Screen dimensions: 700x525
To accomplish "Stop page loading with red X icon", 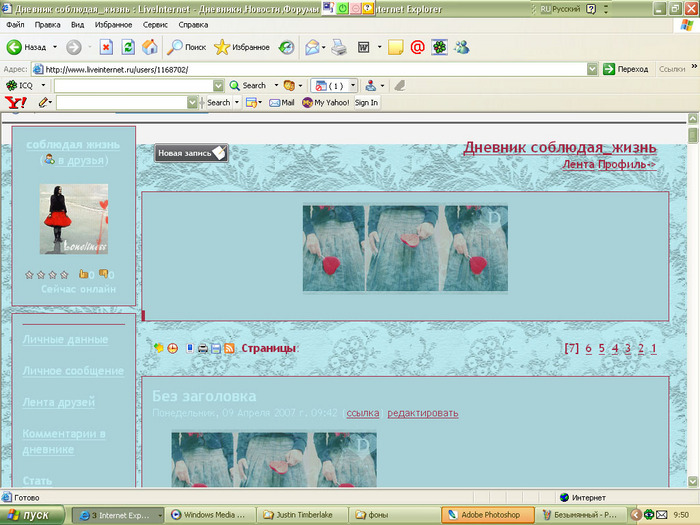I will (x=106, y=47).
